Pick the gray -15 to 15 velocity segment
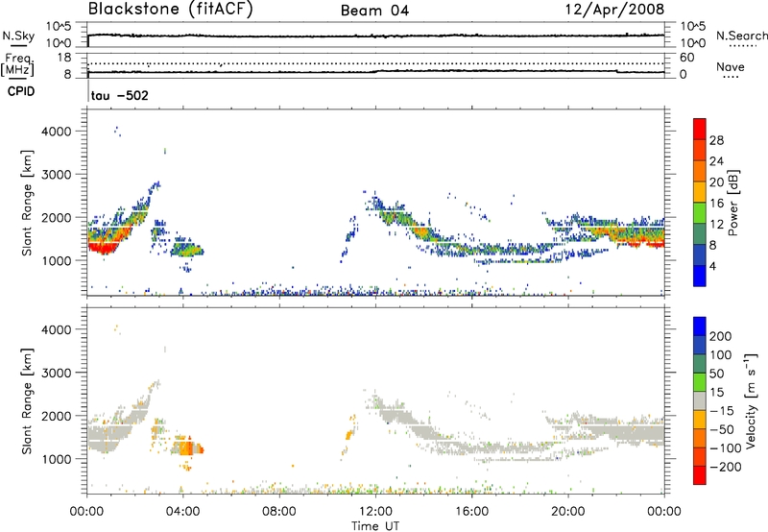Image resolution: width=768 pixels, height=532 pixels. coord(700,400)
